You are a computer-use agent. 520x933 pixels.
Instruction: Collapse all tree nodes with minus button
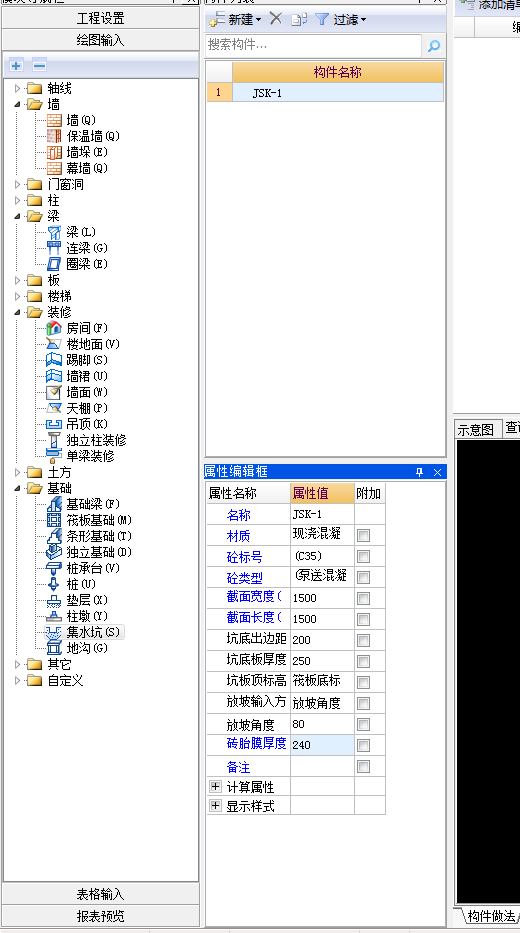39,65
